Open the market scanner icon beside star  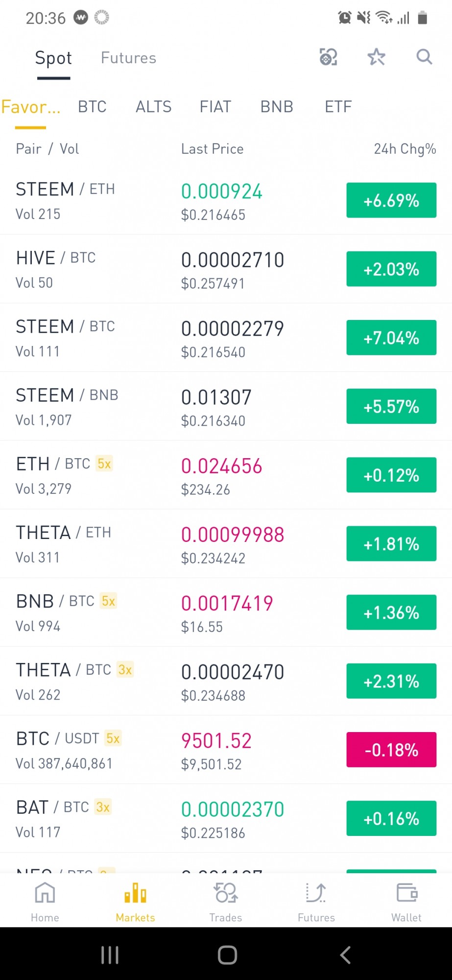pyautogui.click(x=328, y=57)
